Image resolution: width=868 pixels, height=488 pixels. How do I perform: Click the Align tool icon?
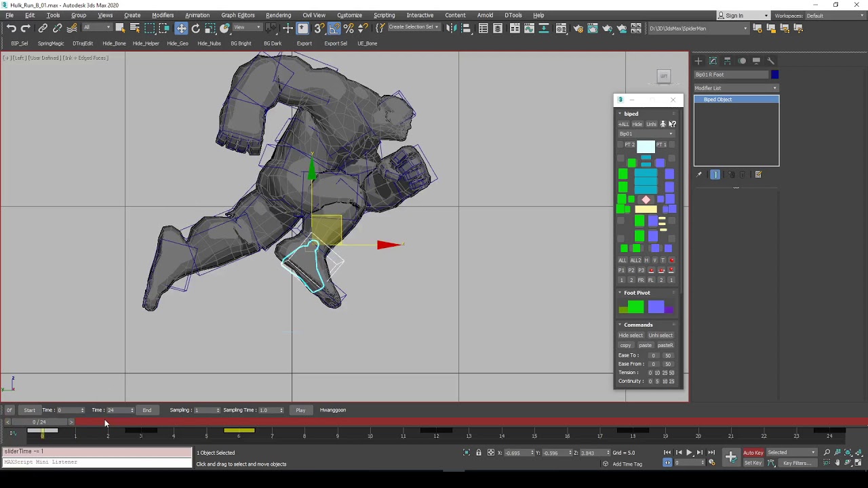pos(466,28)
